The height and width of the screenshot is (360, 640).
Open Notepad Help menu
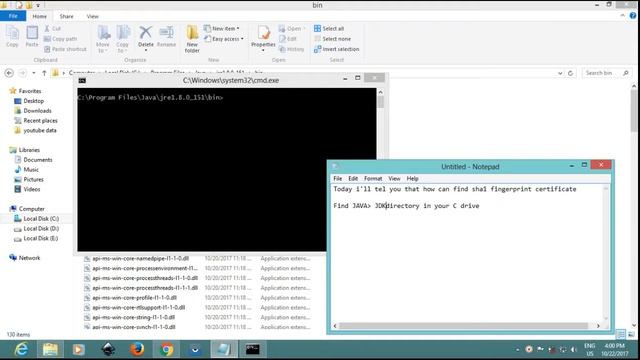tap(412, 178)
